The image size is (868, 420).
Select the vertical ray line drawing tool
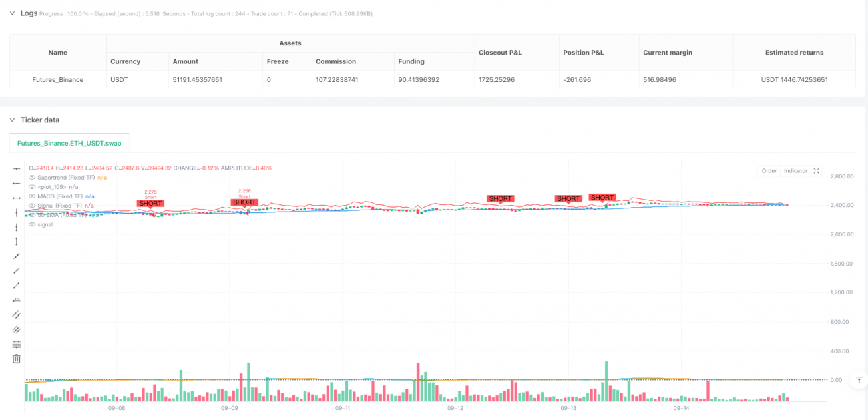(x=17, y=227)
